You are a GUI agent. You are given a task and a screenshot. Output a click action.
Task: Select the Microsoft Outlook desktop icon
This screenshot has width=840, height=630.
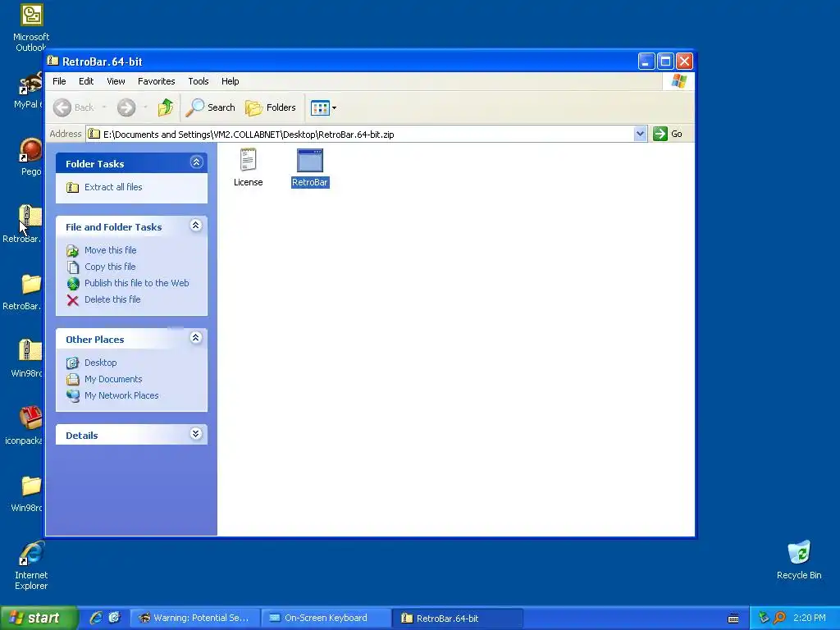pos(31,27)
